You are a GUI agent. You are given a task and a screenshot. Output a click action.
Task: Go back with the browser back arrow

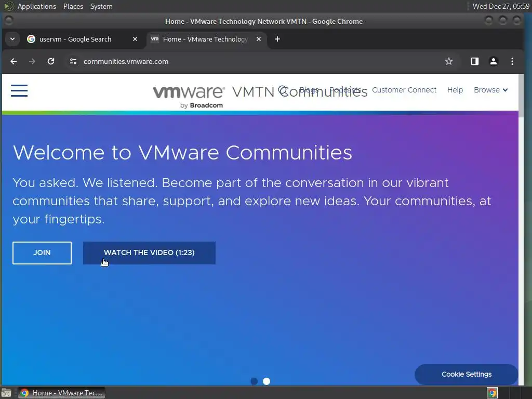(x=14, y=61)
